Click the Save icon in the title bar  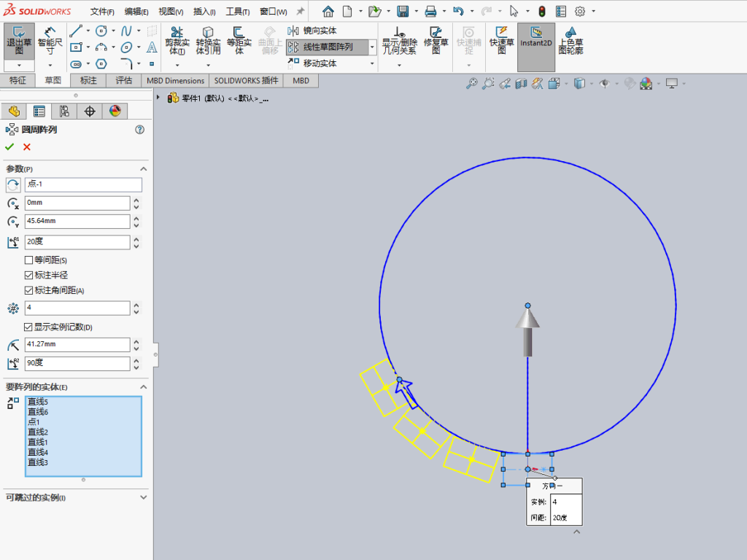coord(403,11)
